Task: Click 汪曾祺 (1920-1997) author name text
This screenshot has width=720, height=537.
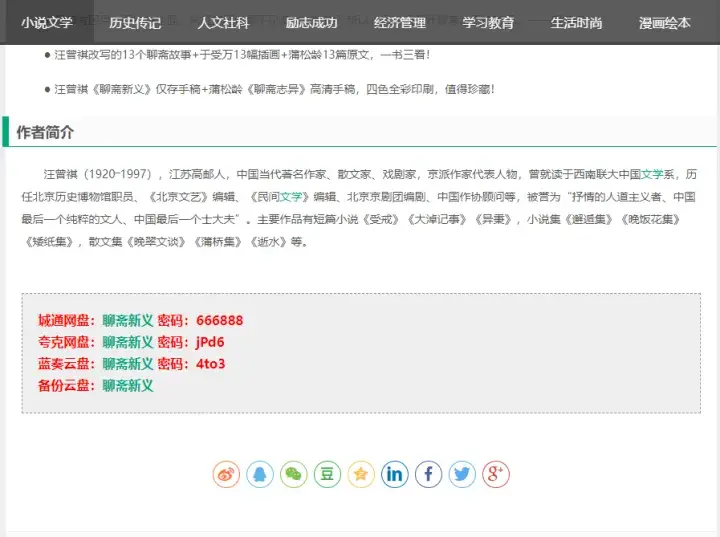Action: (97, 174)
